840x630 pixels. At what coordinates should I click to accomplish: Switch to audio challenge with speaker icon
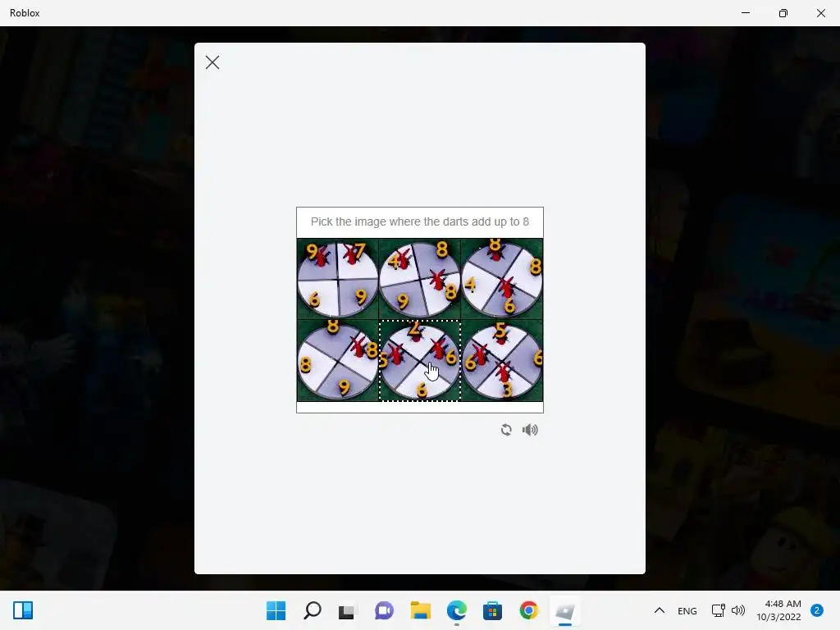[x=530, y=430]
